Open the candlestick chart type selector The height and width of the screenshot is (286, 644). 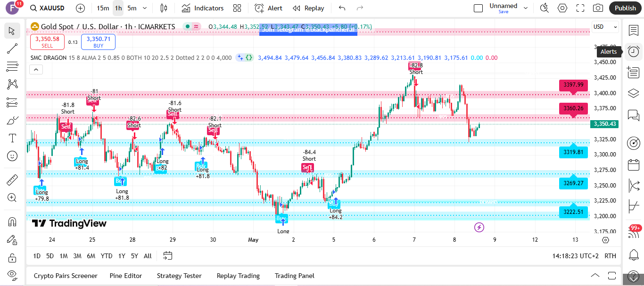pos(164,8)
